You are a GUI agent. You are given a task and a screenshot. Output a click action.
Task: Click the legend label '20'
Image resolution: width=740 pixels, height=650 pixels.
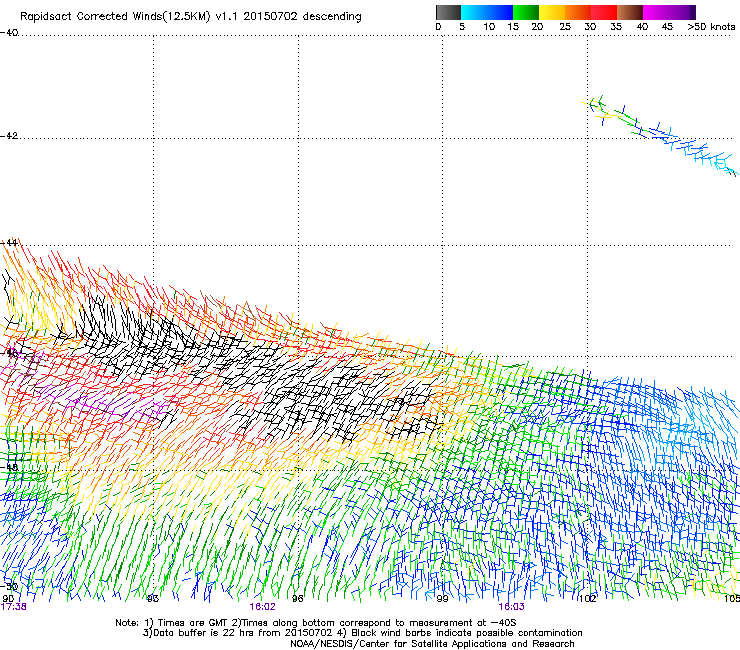point(537,27)
